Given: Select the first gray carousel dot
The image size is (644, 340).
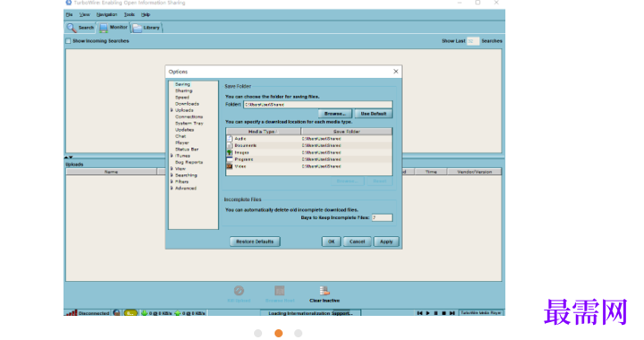Looking at the screenshot, I should pyautogui.click(x=258, y=334).
